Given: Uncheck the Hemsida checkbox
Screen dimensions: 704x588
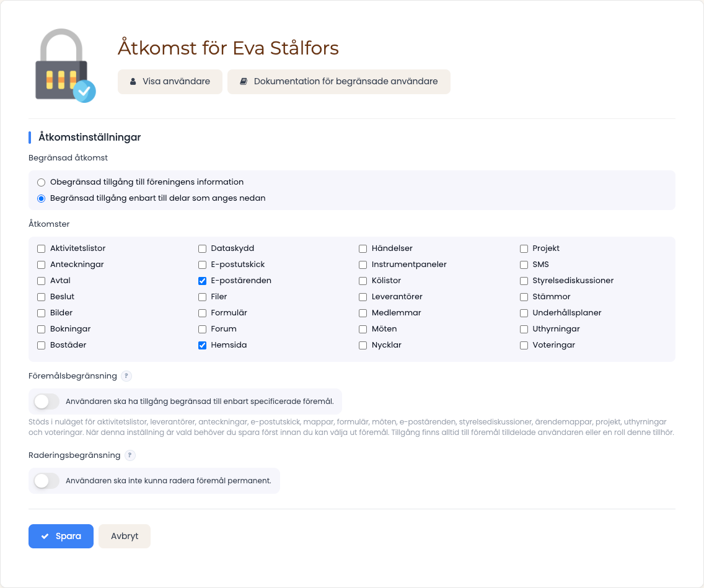Looking at the screenshot, I should 203,346.
